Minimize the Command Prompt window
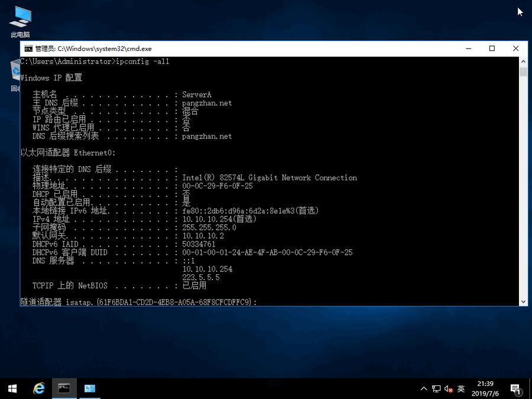 pyautogui.click(x=468, y=48)
